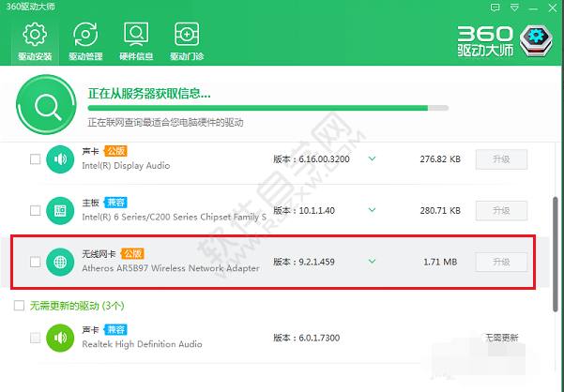Click the 正在联网查询 status subtitle

165,123
